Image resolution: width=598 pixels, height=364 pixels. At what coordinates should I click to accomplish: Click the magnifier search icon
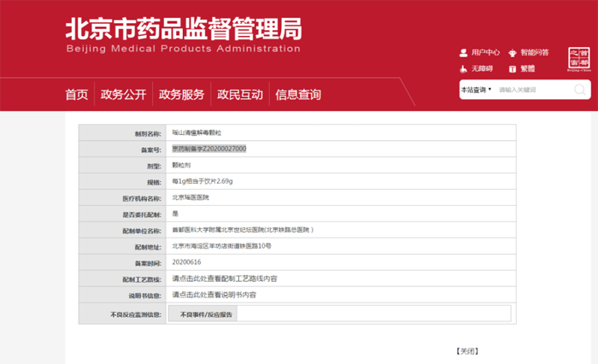click(581, 90)
